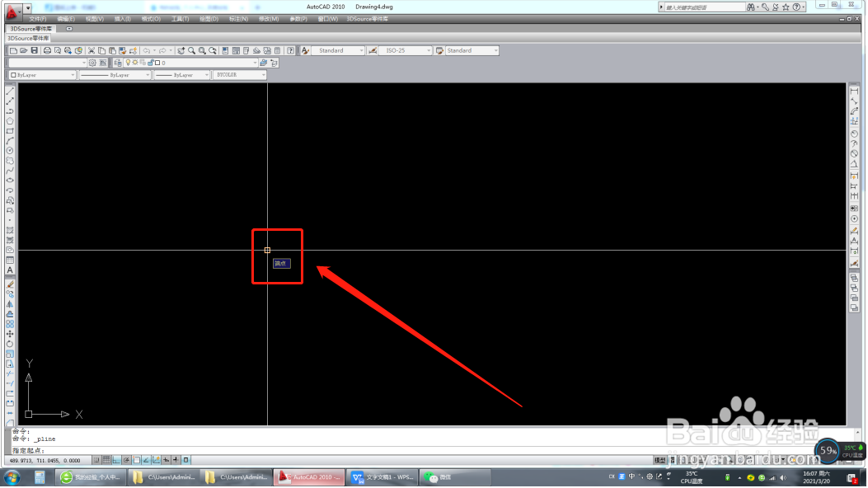
Task: Open the 视图(V) menu
Action: (95, 19)
